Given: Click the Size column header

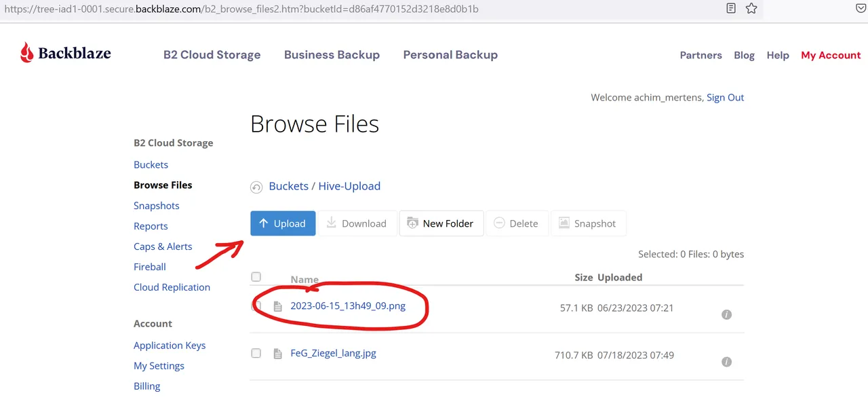Looking at the screenshot, I should coord(584,278).
